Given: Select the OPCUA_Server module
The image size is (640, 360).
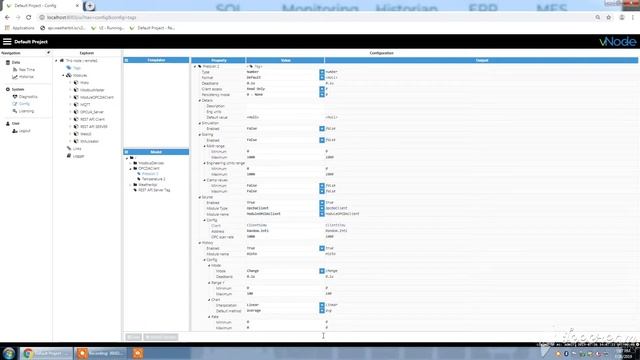Looking at the screenshot, I should [92, 112].
